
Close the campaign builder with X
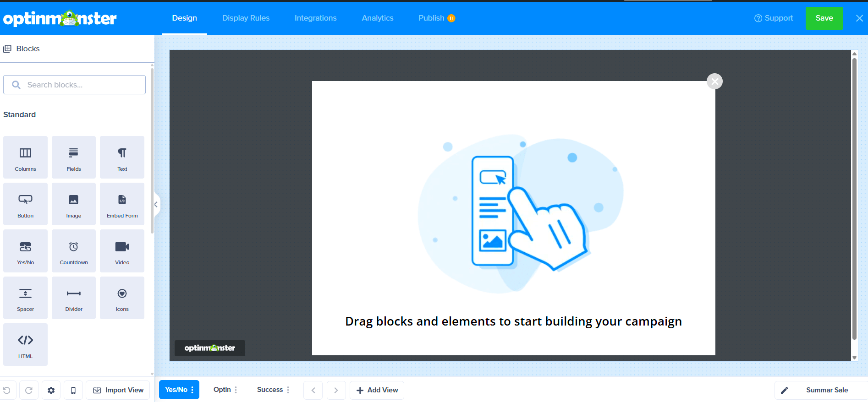(859, 18)
